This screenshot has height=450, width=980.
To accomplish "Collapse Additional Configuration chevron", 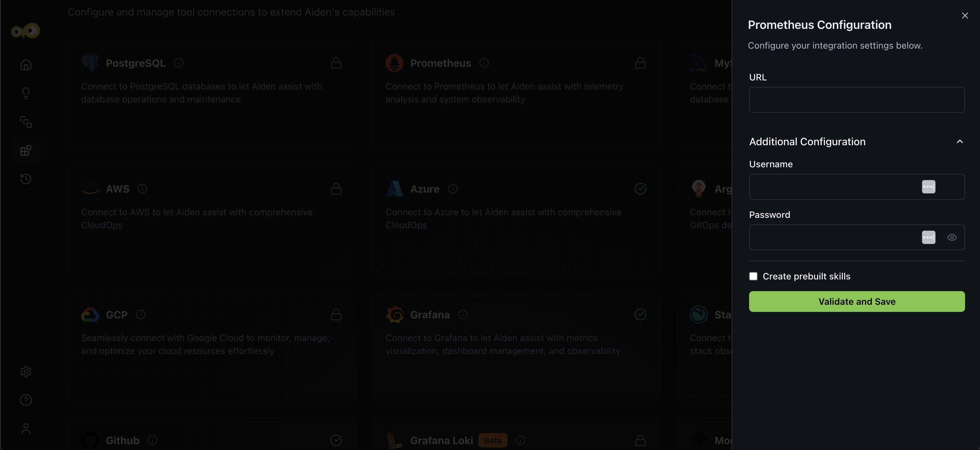I will tap(960, 141).
